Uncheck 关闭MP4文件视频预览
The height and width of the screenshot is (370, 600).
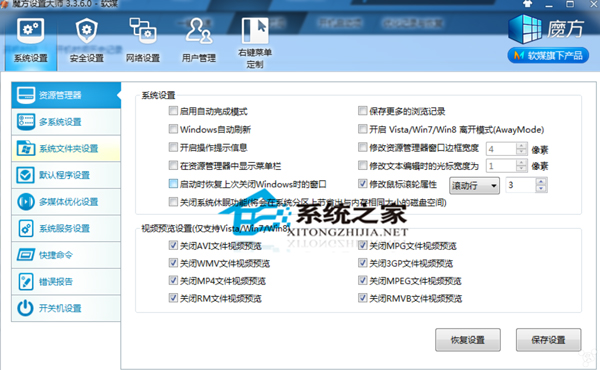pos(173,280)
